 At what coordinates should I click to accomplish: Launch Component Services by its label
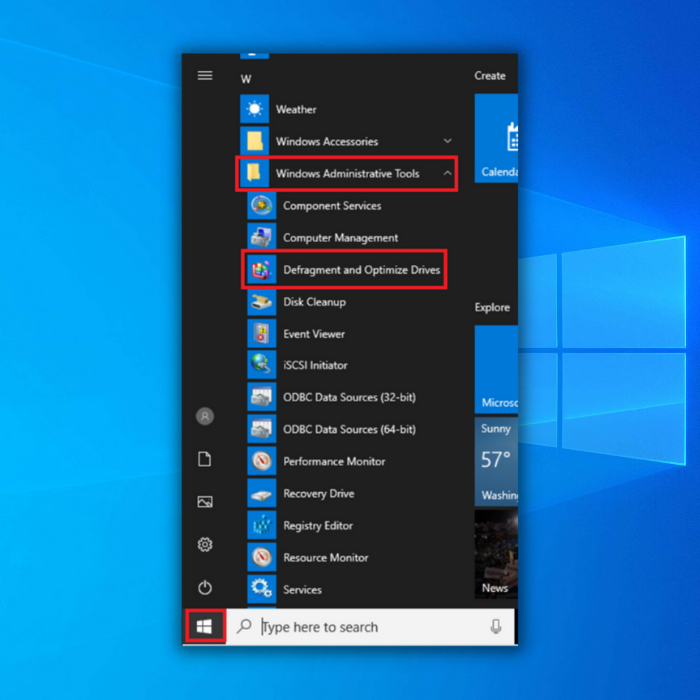click(332, 206)
